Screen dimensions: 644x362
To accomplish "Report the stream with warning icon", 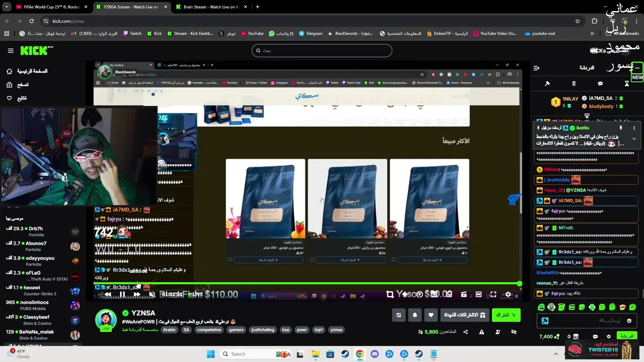I will coord(481,332).
